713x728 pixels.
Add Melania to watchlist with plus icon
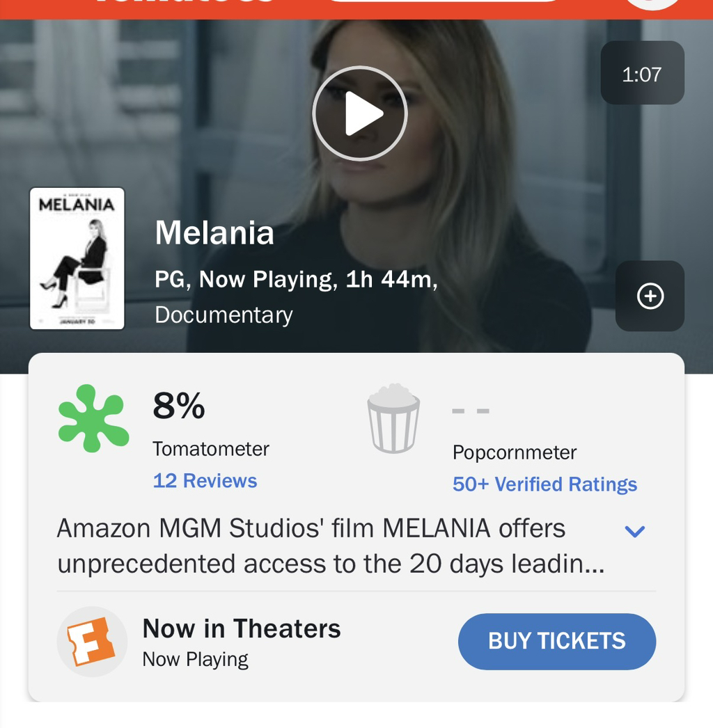(650, 296)
